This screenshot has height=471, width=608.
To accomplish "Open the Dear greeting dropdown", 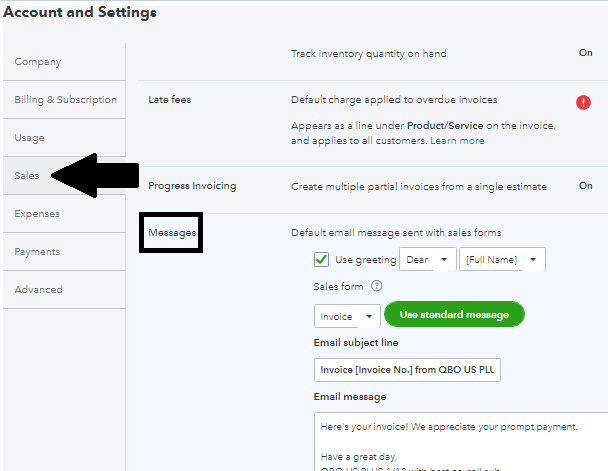I will (427, 260).
